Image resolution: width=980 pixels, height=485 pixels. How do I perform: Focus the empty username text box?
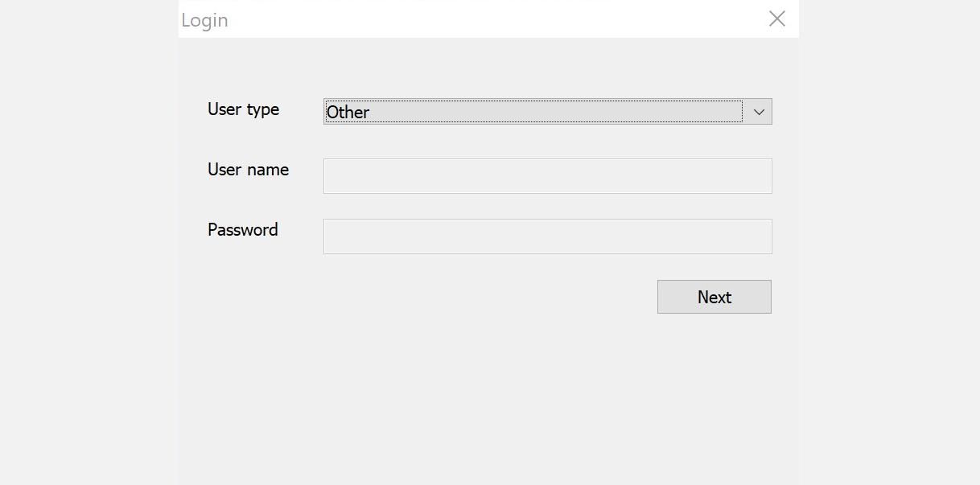click(x=547, y=175)
